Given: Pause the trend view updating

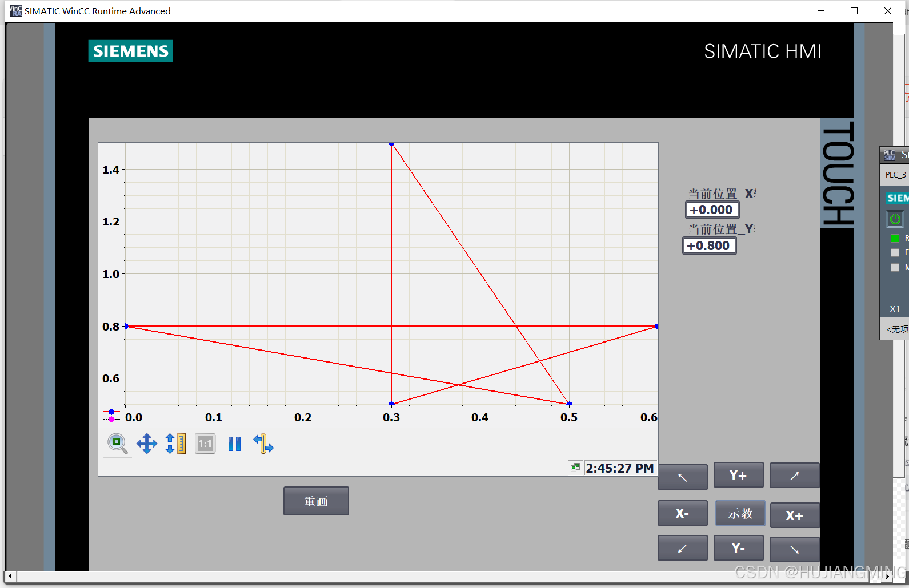Looking at the screenshot, I should (234, 444).
